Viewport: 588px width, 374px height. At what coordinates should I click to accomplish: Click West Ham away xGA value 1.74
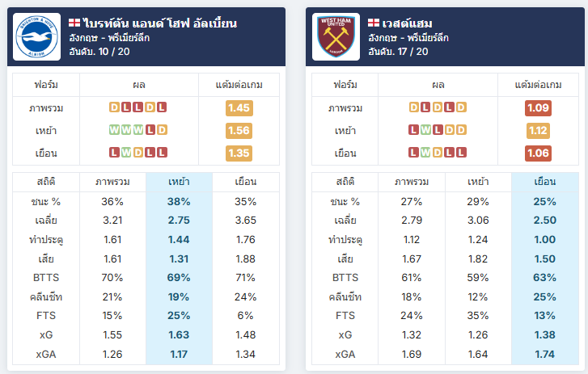coord(545,354)
